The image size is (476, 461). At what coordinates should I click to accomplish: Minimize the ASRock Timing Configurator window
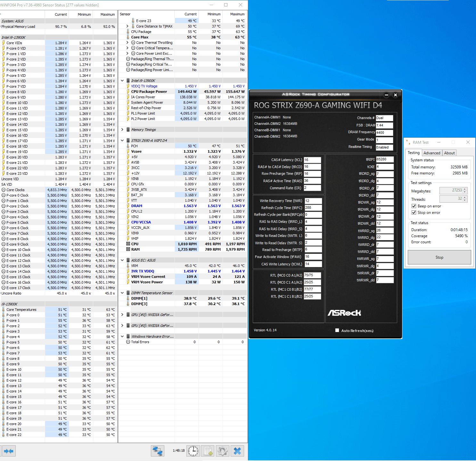[x=386, y=95]
